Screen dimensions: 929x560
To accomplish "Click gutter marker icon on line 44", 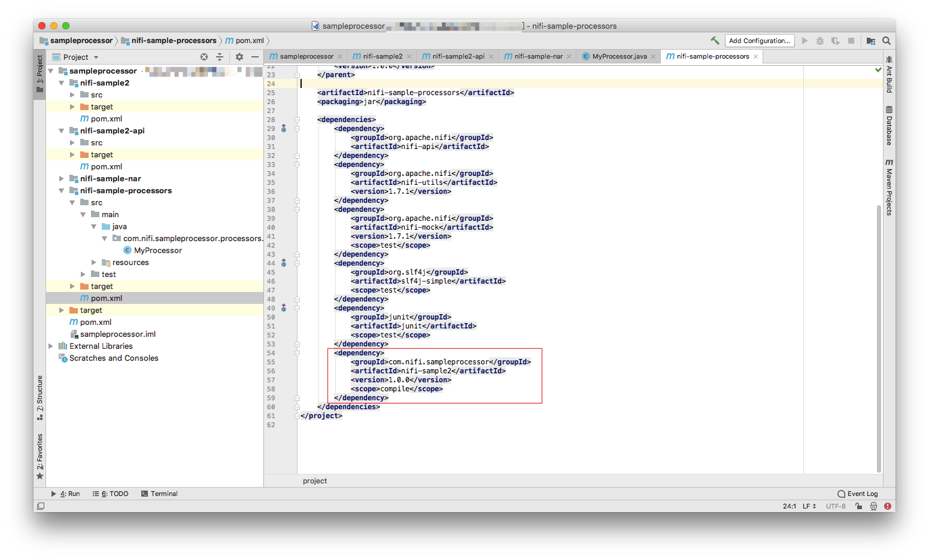I will (284, 263).
